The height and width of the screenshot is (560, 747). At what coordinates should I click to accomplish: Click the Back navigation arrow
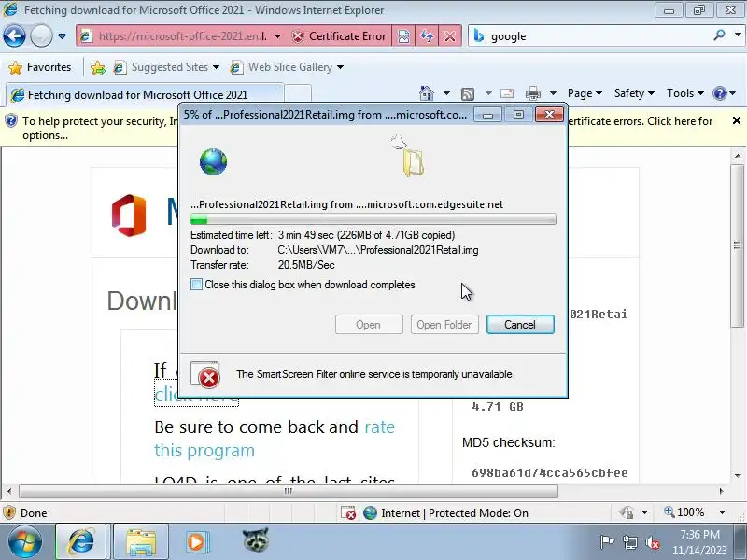coord(14,36)
